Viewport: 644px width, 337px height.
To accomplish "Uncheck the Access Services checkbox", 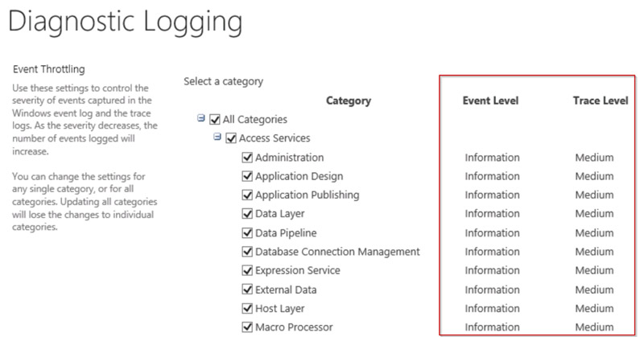I will coord(231,138).
